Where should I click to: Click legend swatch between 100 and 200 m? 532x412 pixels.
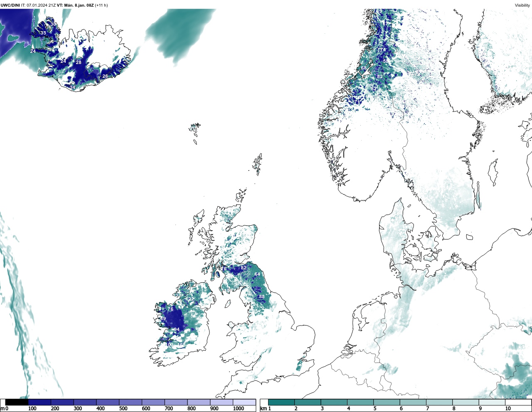39,402
